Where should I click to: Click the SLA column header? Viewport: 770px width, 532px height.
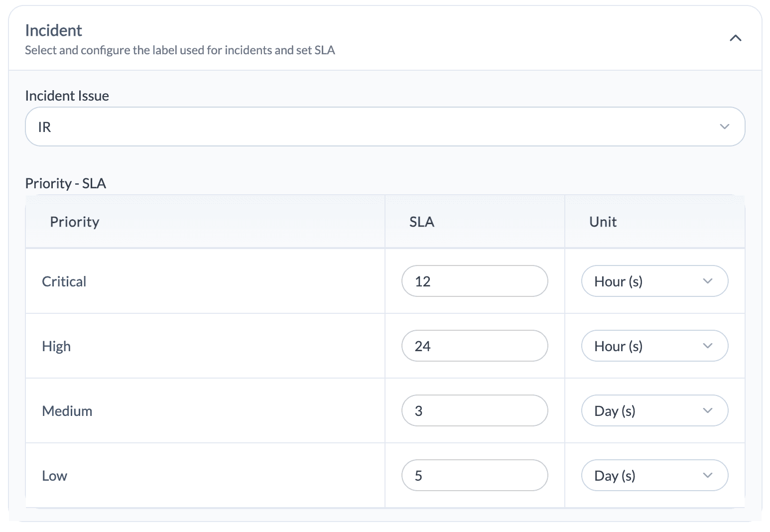421,222
